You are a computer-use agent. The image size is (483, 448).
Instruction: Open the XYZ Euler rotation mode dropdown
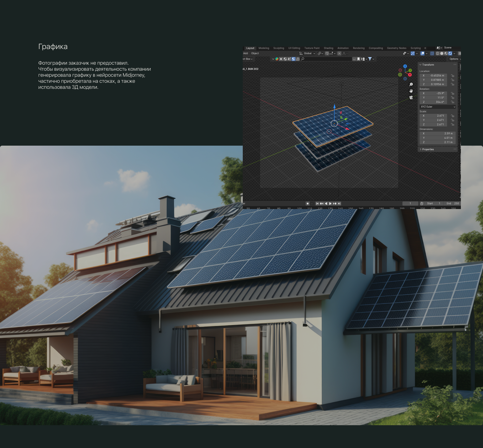pyautogui.click(x=438, y=107)
